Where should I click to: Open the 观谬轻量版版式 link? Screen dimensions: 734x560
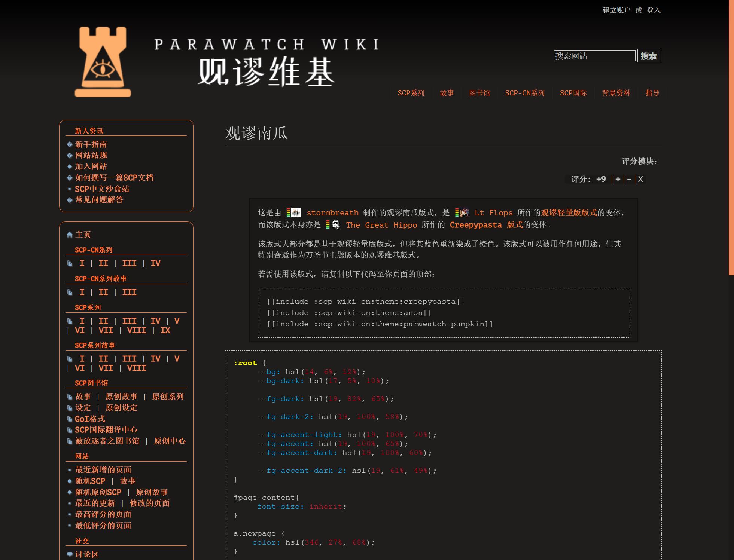(x=569, y=213)
